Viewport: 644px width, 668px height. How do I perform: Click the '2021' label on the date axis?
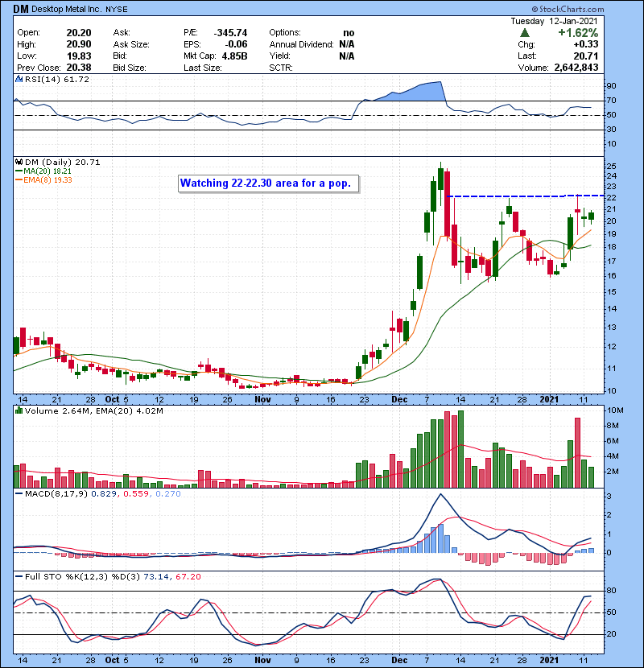(x=548, y=398)
